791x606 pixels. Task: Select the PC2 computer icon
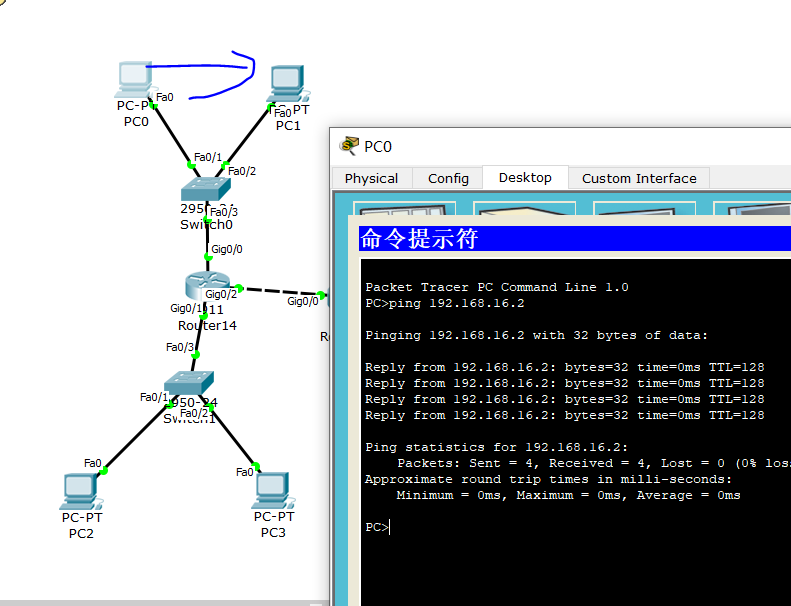[x=81, y=491]
